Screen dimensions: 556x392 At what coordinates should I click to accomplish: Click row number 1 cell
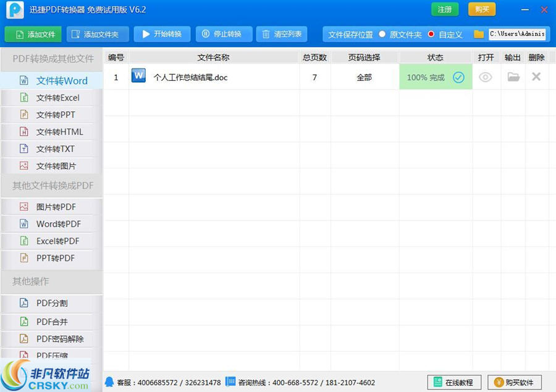point(116,77)
